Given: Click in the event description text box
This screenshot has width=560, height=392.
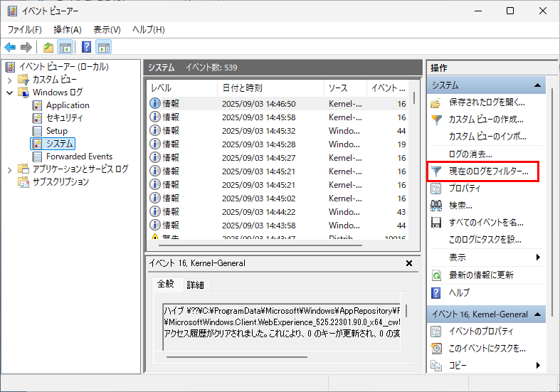Looking at the screenshot, I should tap(282, 327).
